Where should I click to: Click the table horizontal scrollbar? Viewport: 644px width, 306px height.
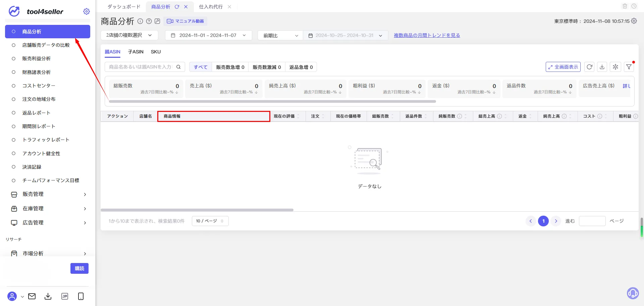197,210
